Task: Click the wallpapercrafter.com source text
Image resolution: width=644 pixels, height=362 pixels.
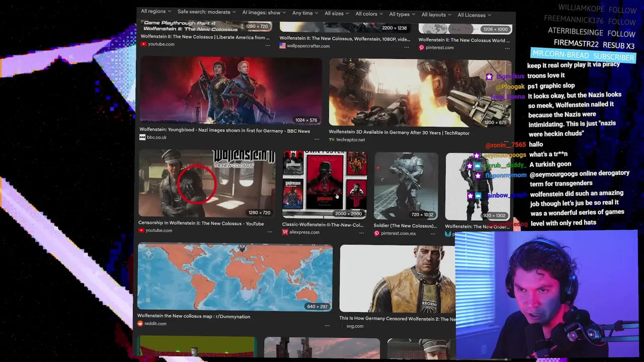Action: [308, 46]
